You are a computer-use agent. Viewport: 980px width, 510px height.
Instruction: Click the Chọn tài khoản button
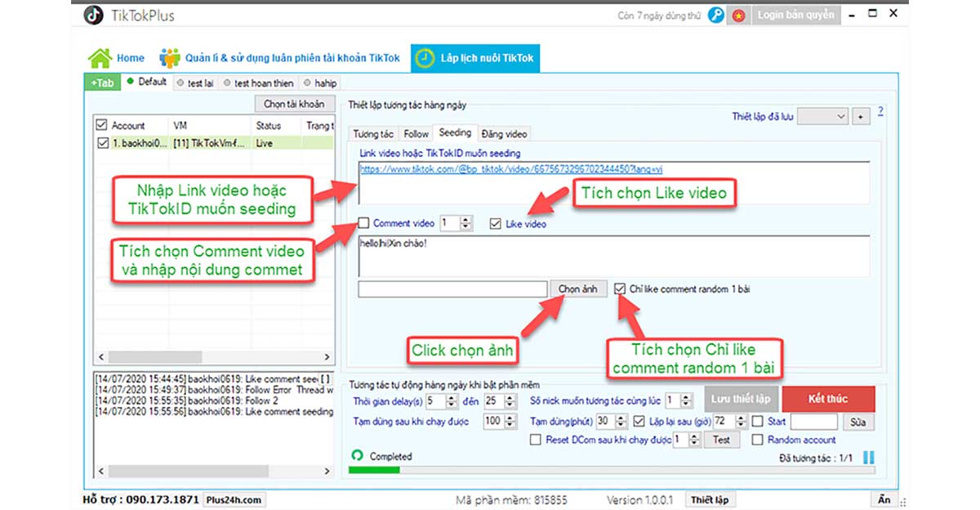294,104
